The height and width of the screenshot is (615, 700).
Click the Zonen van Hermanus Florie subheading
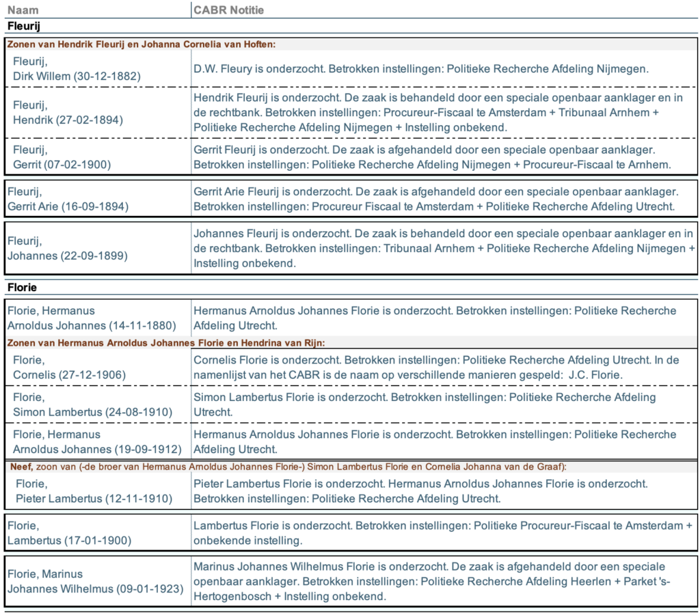[x=166, y=342]
